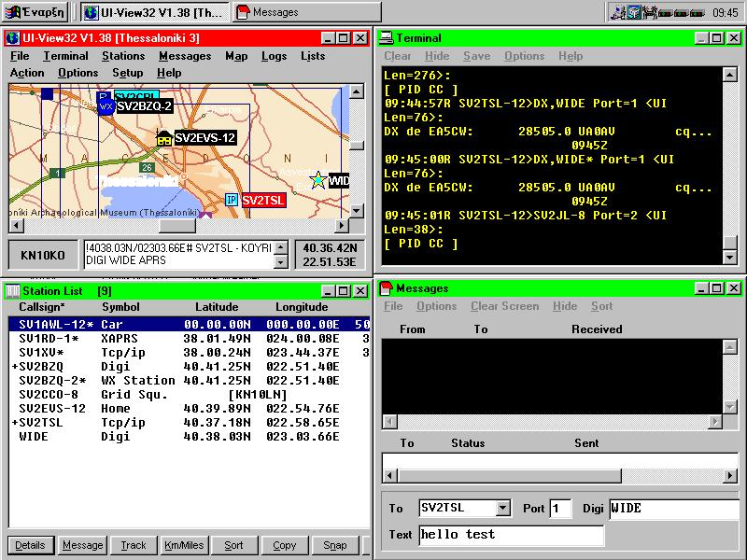Click the Sort button in Station List
The image size is (747, 560).
[x=234, y=545]
